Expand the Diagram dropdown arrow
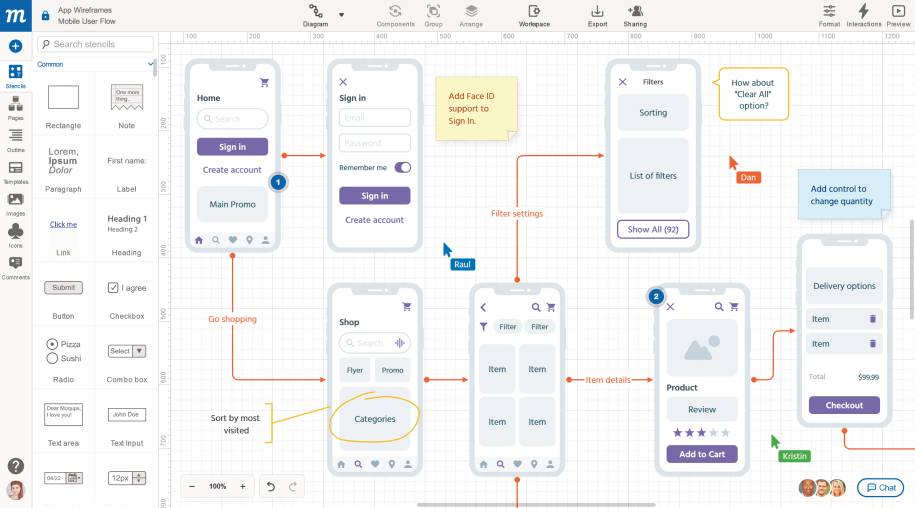 [341, 15]
